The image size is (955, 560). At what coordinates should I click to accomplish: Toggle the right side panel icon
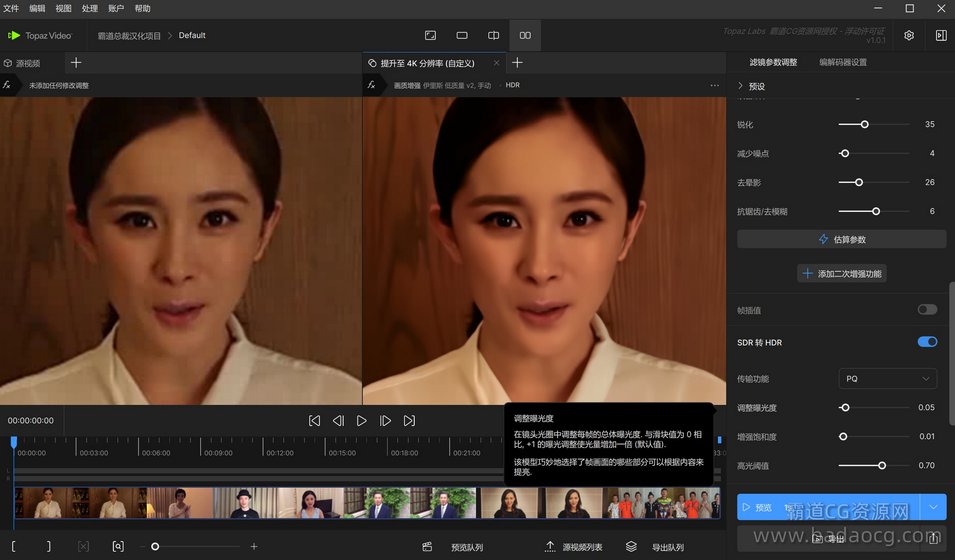click(941, 35)
